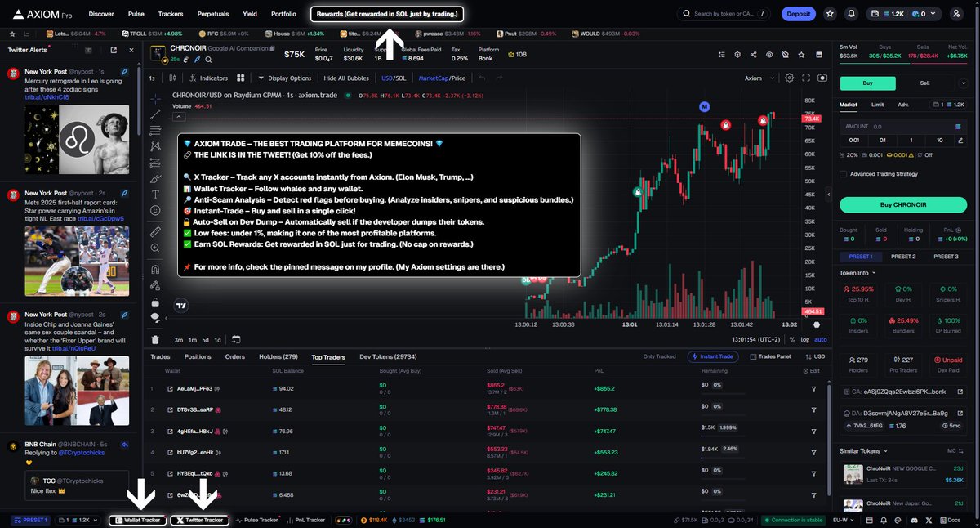This screenshot has height=528, width=980.
Task: Switch to Dev Tokens (29734) tab
Action: (389, 357)
